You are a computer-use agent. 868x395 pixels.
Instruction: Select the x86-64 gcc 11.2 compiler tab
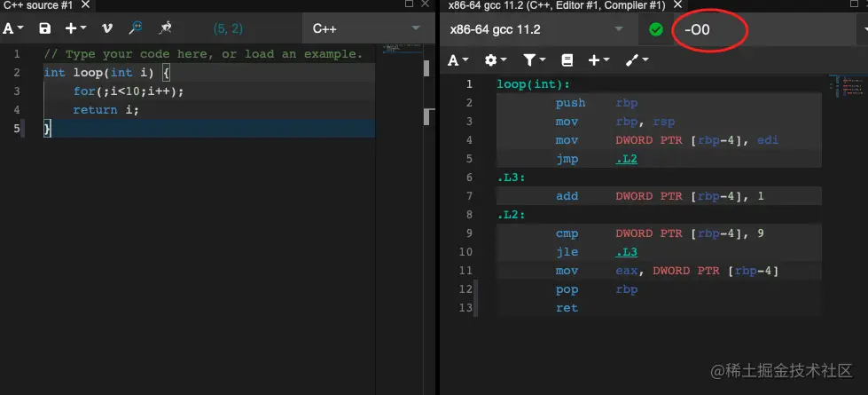click(556, 5)
